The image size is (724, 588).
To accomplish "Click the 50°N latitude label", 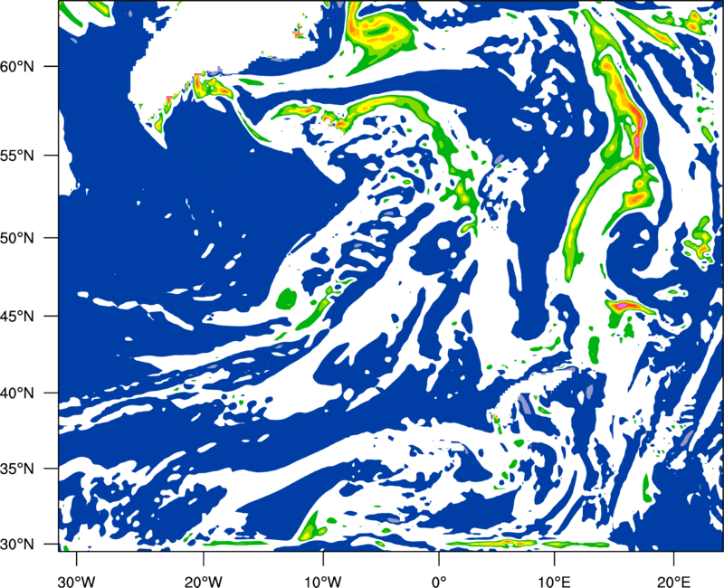I will click(x=17, y=238).
